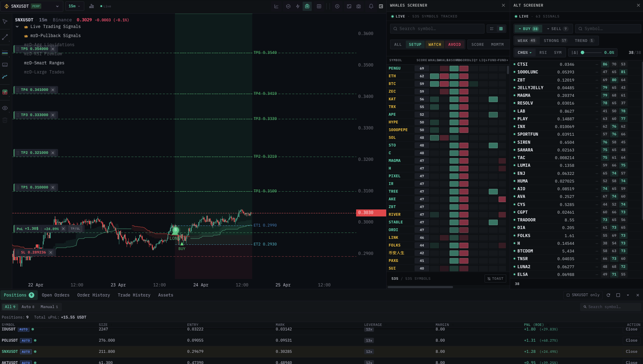Open the grid layout icon in toolbar

coord(319,6)
